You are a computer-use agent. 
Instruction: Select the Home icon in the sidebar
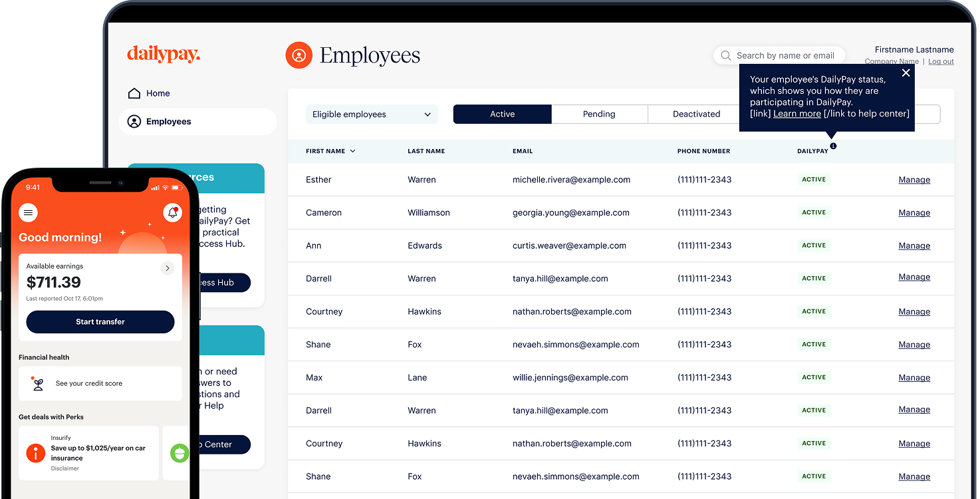[135, 93]
